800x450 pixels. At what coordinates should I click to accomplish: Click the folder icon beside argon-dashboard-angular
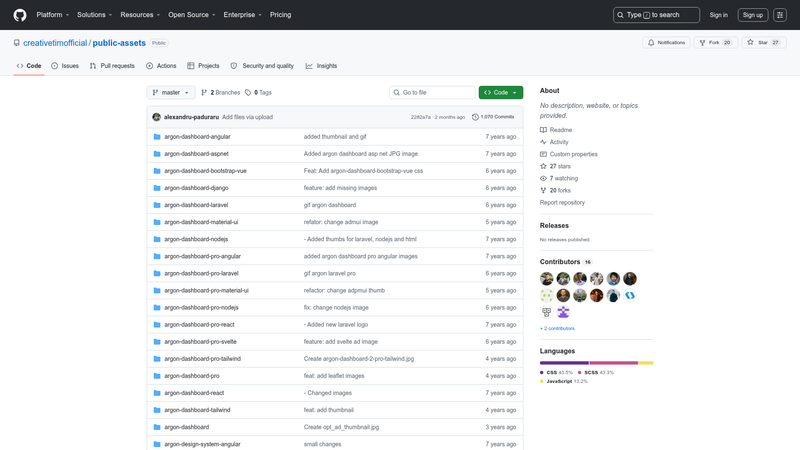pyautogui.click(x=157, y=137)
